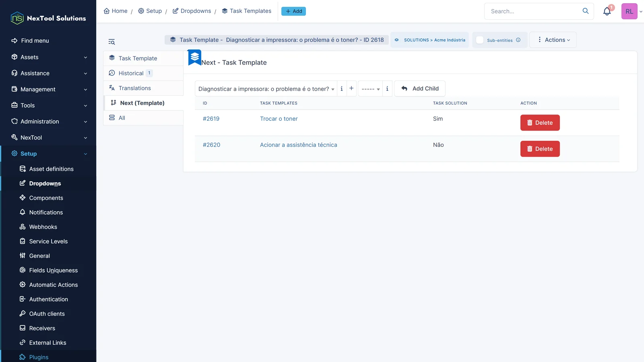
Task: Click the plus icon beside task dropdown
Action: [351, 88]
